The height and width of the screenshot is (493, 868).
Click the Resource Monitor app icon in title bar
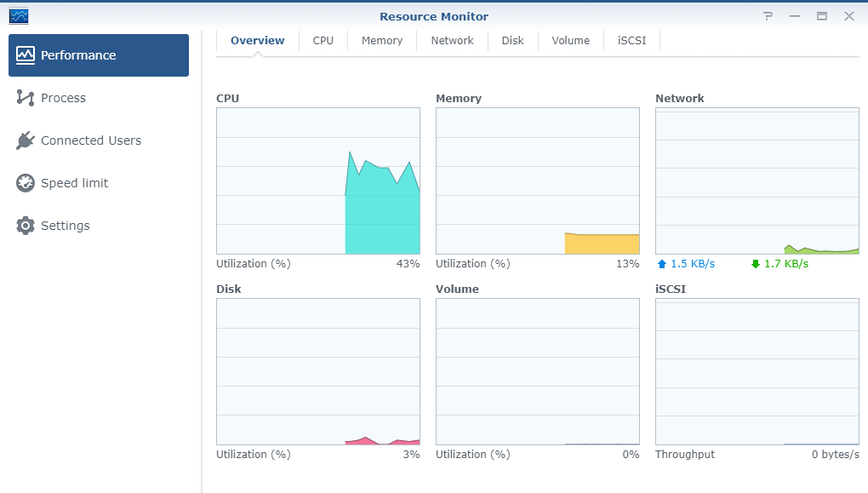pyautogui.click(x=19, y=16)
